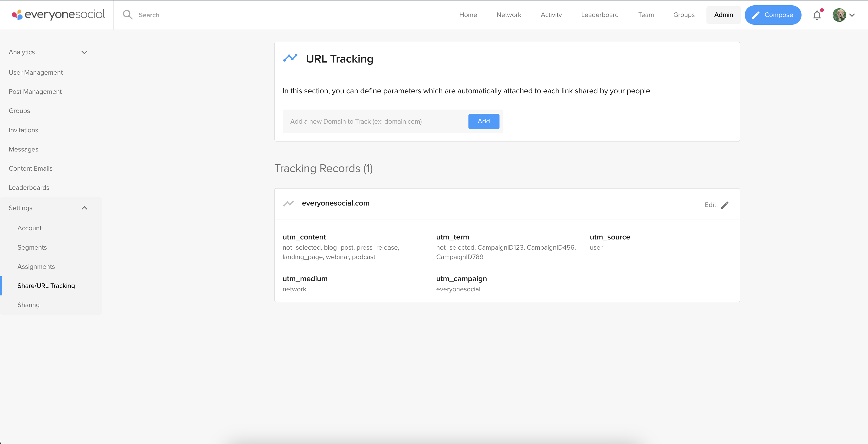Open the Sharing settings item
Image resolution: width=868 pixels, height=444 pixels.
[28, 305]
